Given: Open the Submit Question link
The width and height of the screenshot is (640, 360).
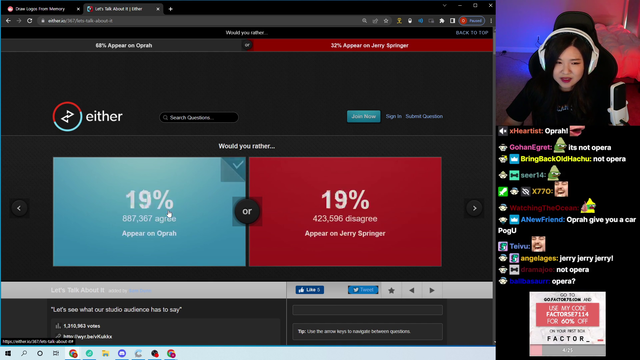Looking at the screenshot, I should [x=424, y=116].
